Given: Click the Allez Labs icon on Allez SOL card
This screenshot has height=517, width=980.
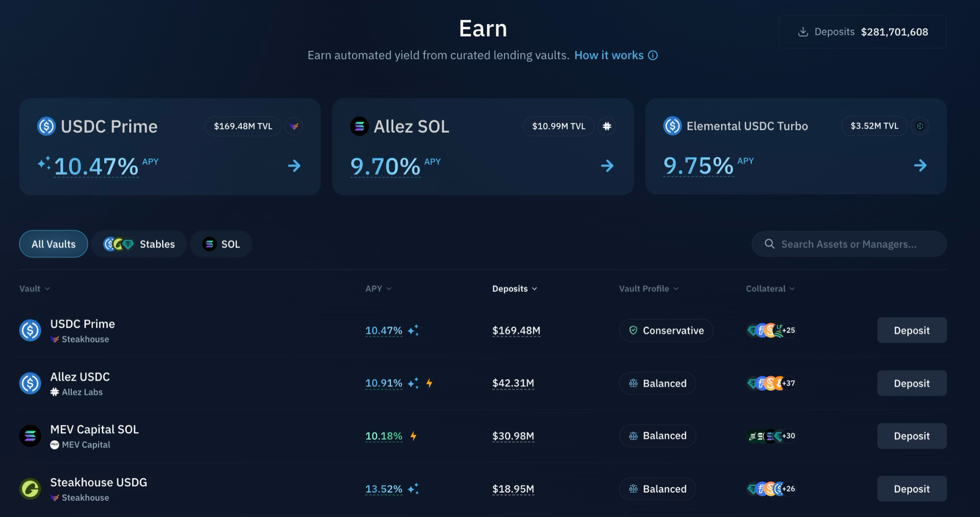Looking at the screenshot, I should [x=607, y=126].
